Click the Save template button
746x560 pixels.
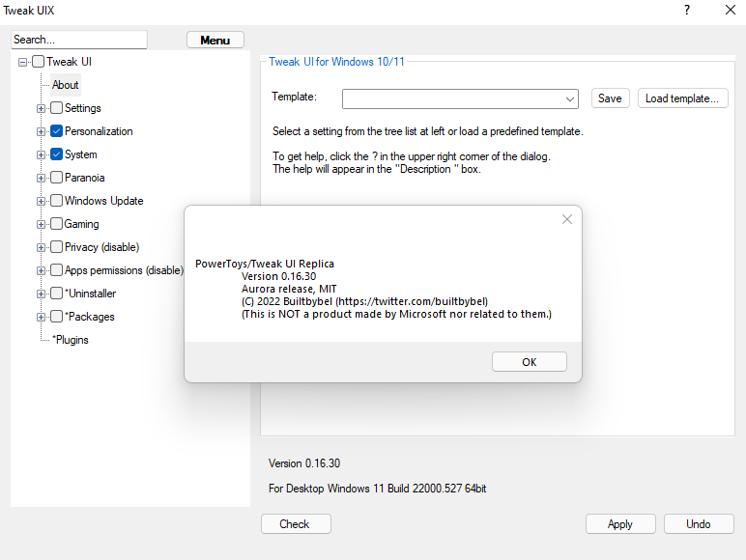coord(610,98)
